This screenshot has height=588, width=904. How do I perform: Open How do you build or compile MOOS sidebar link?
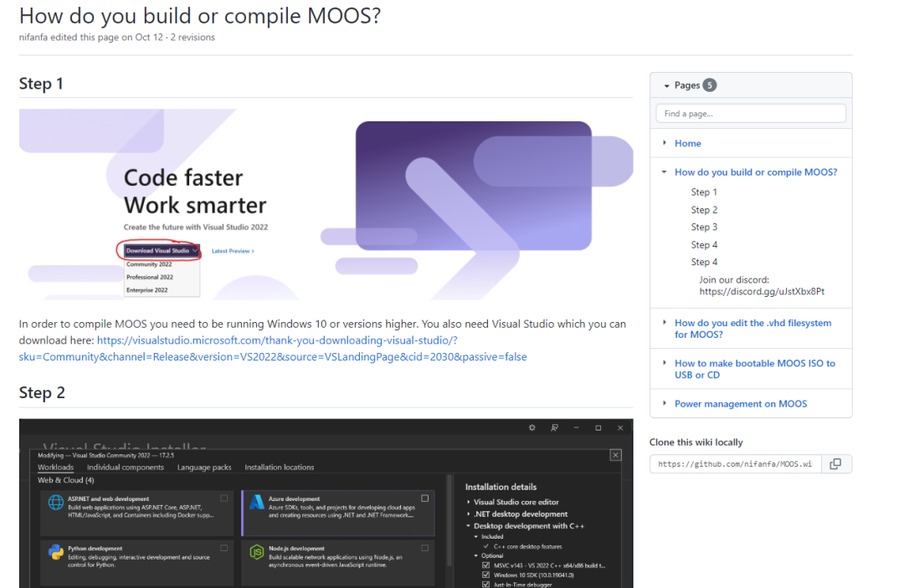(756, 172)
